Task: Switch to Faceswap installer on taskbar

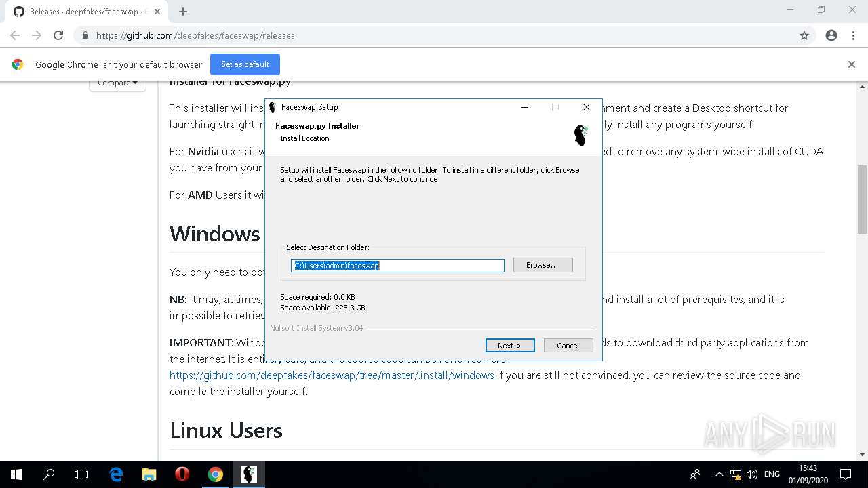Action: click(248, 474)
